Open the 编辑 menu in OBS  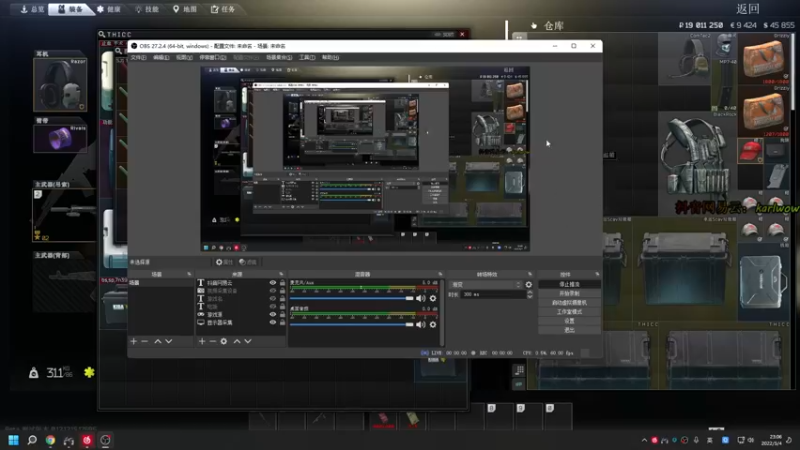(x=161, y=58)
